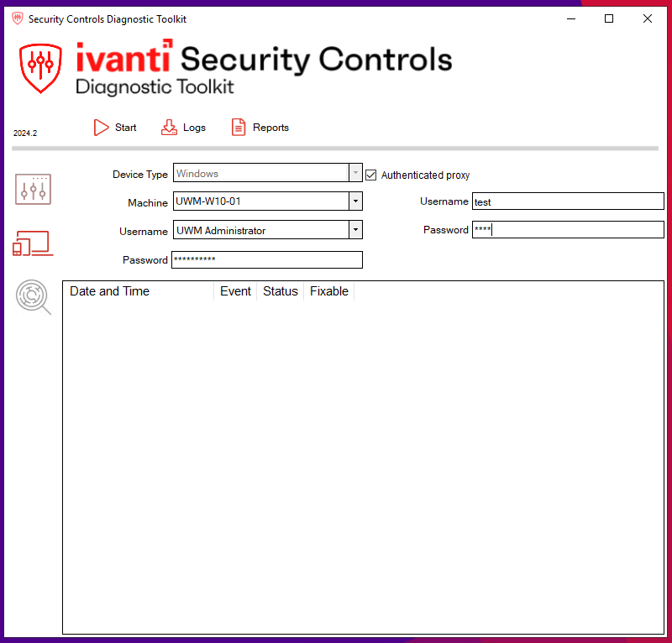Expand the Username UWM Administrator dropdown

click(355, 230)
